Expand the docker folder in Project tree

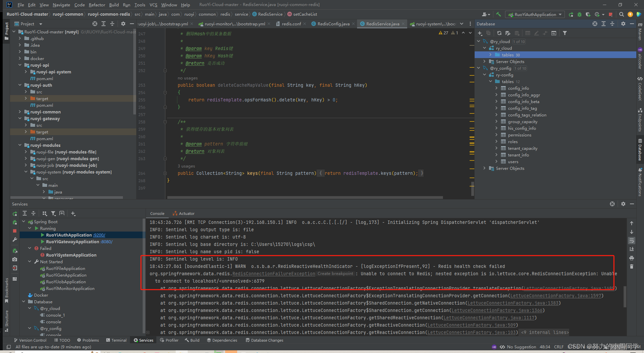(20, 58)
